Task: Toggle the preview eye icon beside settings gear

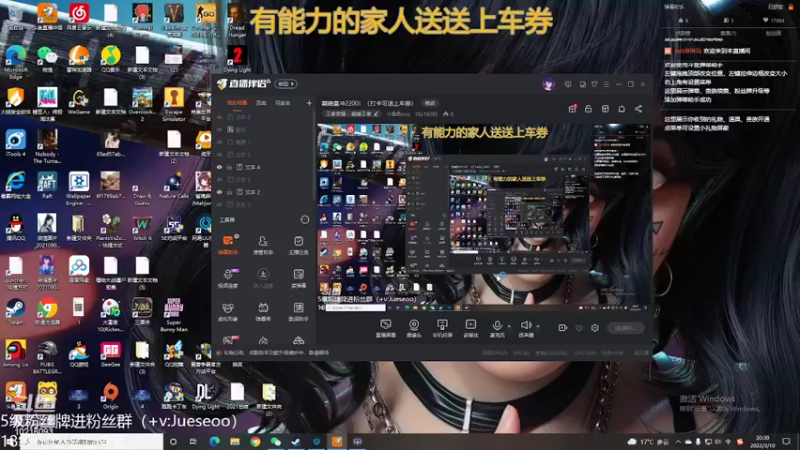Action: pos(579,328)
